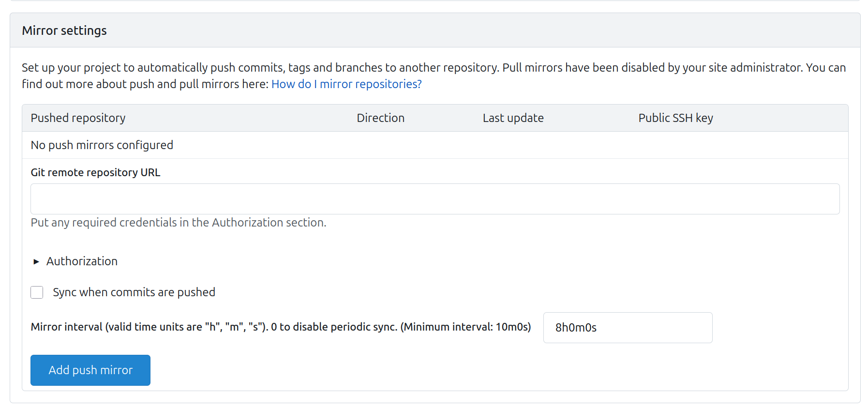Screen dimensions: 868x409
Task: Click the 'No push mirrors configured' row
Action: pos(102,145)
